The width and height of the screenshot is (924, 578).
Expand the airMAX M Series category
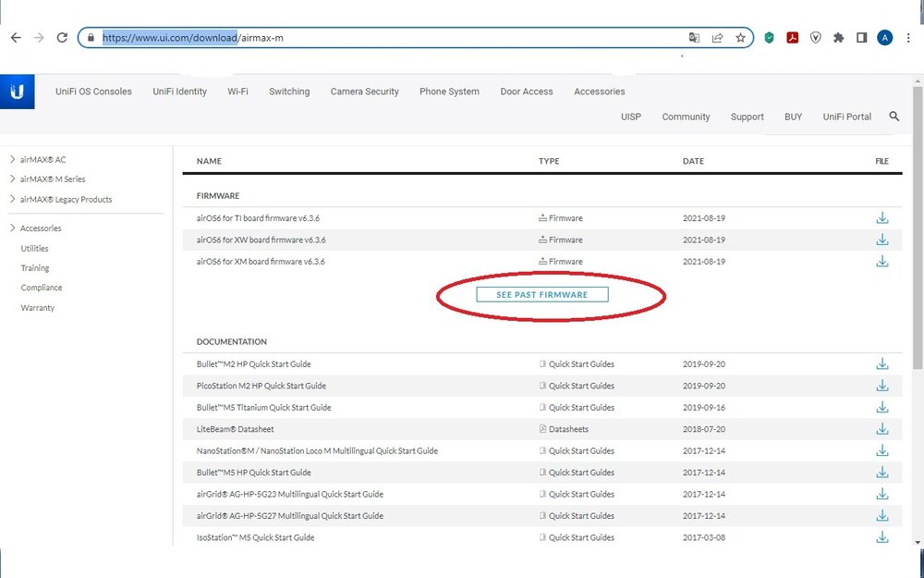tap(52, 179)
